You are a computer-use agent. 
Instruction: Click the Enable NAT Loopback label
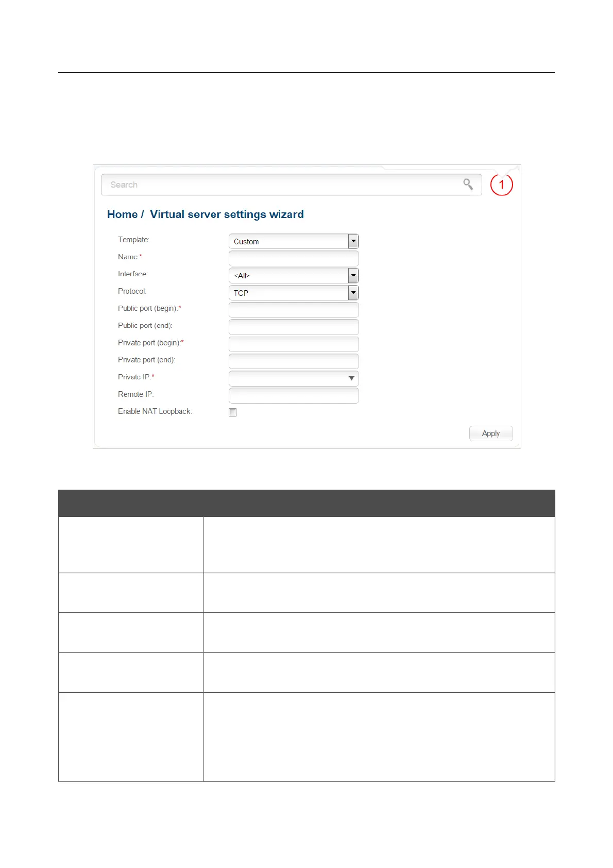click(155, 411)
